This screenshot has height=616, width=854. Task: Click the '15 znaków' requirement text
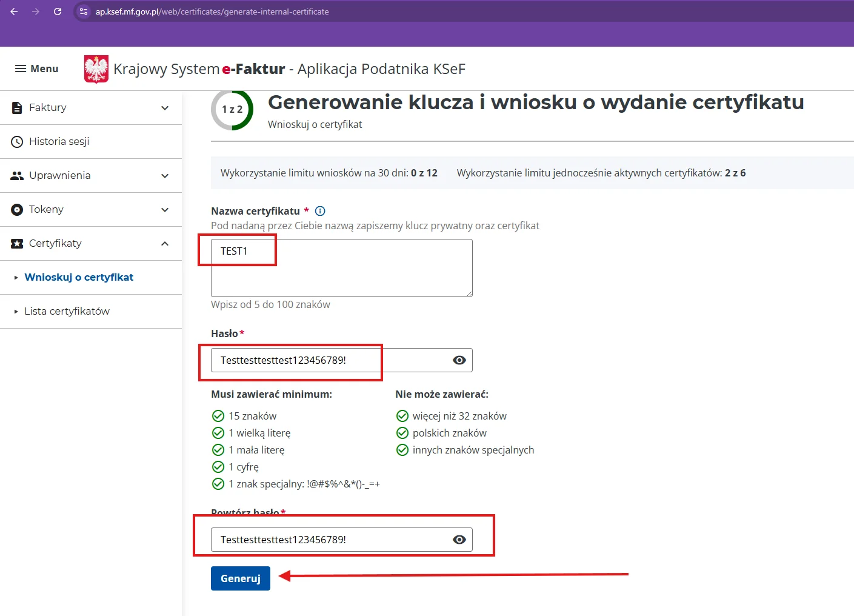pos(252,416)
